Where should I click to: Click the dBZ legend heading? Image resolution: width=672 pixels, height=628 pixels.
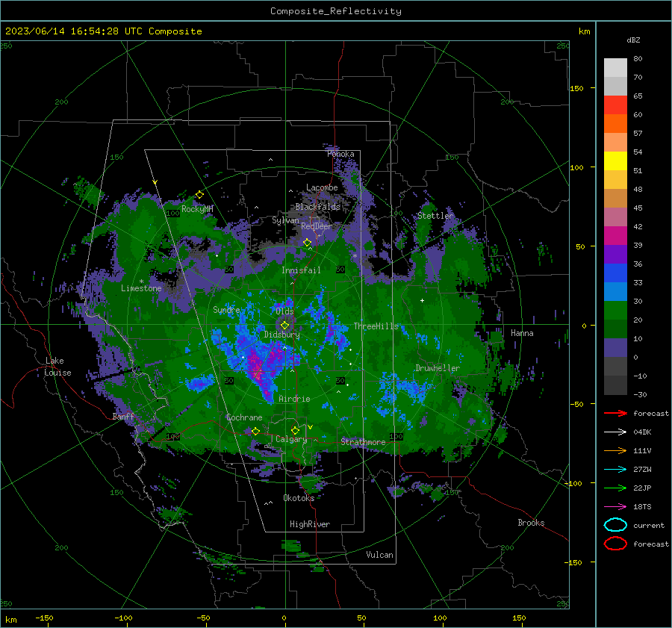pos(633,40)
